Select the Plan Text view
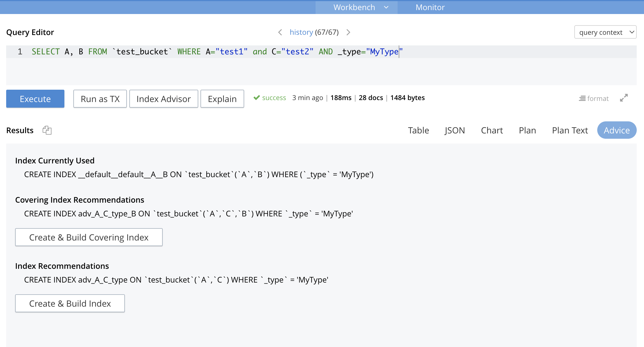This screenshot has width=644, height=347. click(570, 130)
